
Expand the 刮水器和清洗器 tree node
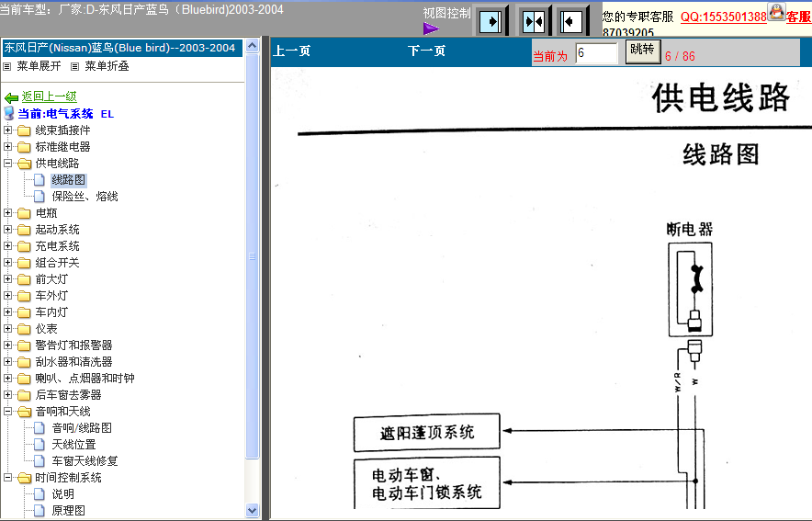(x=7, y=361)
